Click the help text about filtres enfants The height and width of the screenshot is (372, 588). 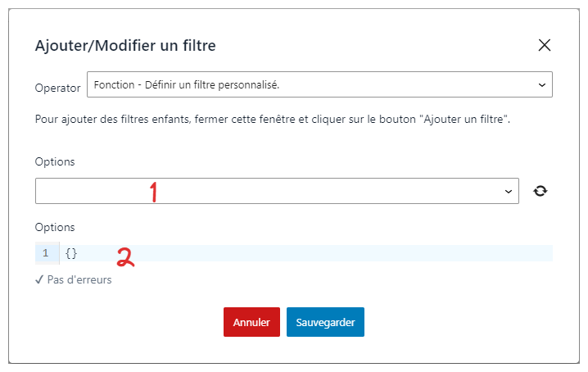pyautogui.click(x=273, y=120)
